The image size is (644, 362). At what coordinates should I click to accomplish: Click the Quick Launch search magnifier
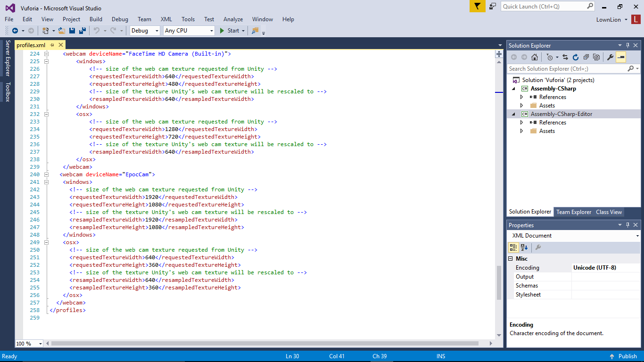tap(590, 6)
